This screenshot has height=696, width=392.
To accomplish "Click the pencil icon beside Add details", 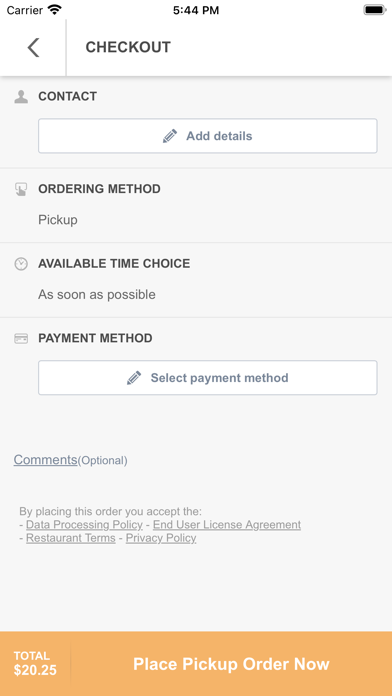I will pyautogui.click(x=170, y=136).
